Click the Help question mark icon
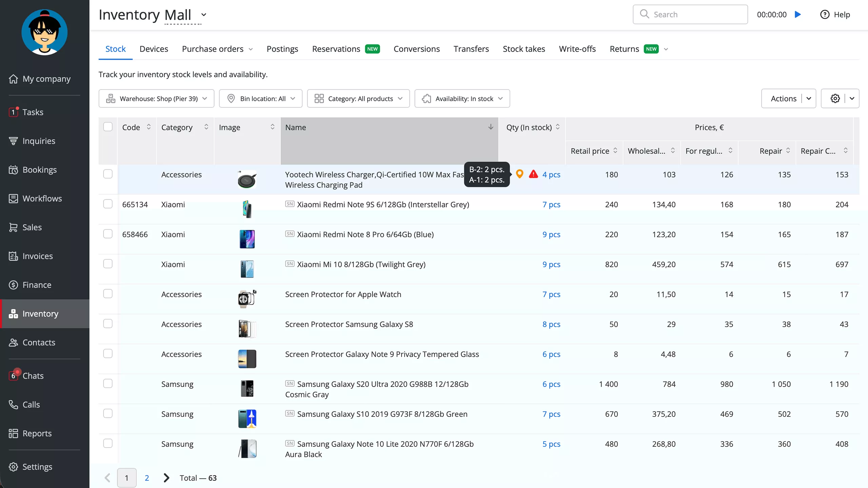 coord(825,15)
